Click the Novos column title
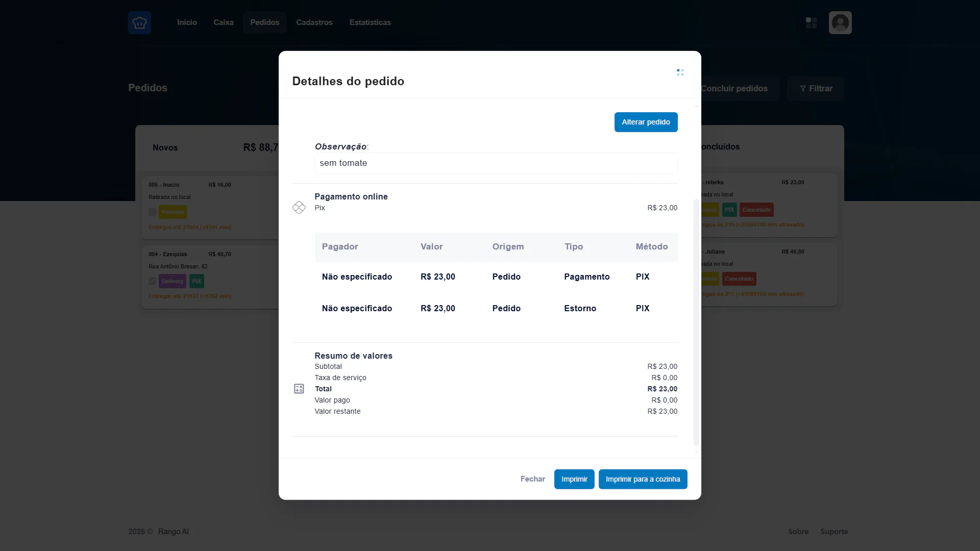Image resolution: width=980 pixels, height=551 pixels. pos(165,147)
